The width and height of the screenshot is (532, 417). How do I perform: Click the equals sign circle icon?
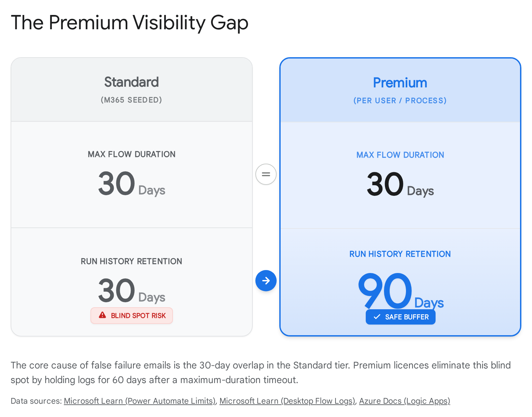click(266, 174)
